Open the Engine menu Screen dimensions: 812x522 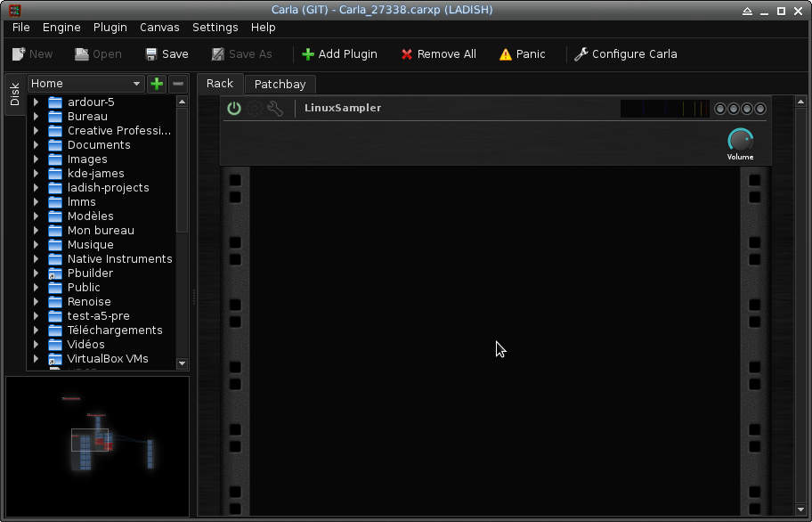(x=61, y=28)
